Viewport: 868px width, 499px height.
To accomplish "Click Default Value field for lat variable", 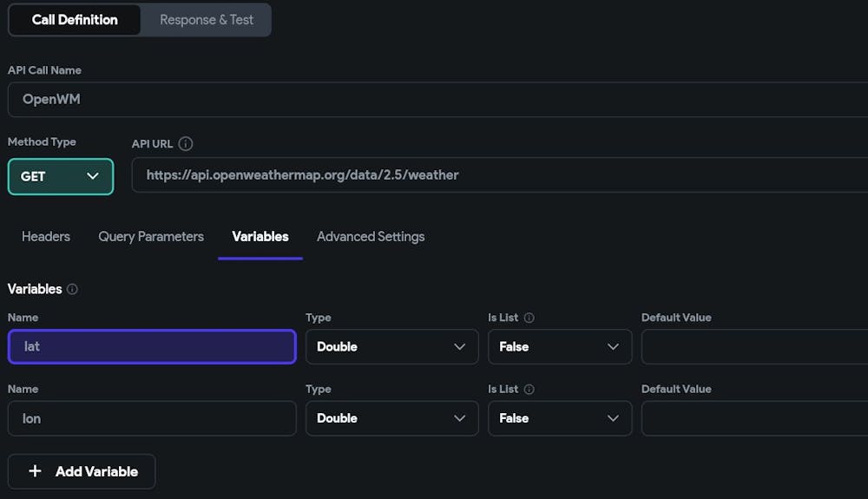I will 753,346.
